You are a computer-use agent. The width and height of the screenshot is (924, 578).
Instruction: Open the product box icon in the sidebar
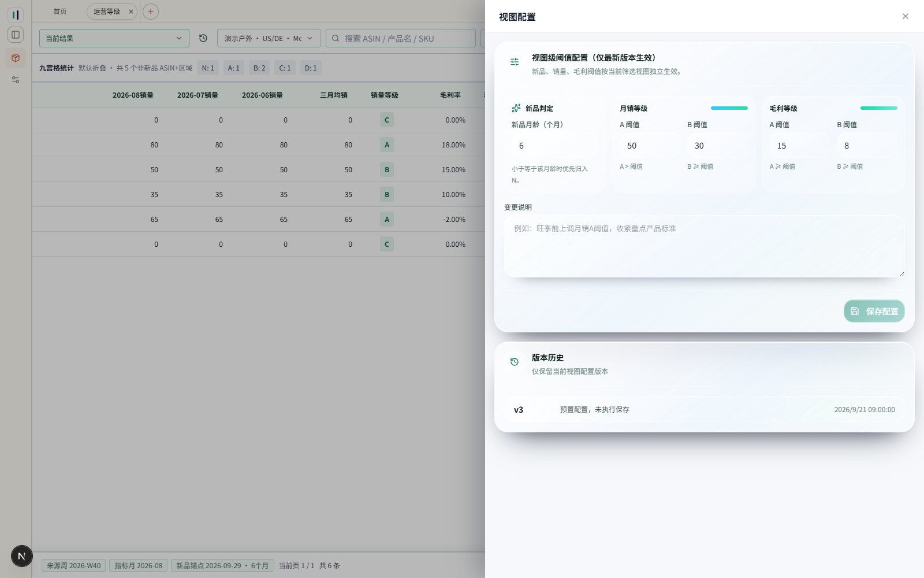pyautogui.click(x=16, y=58)
